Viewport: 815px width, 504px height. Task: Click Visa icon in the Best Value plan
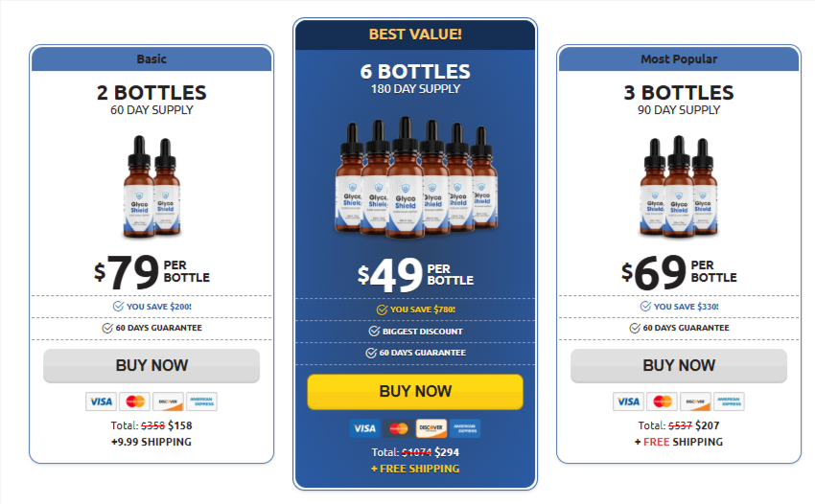pos(364,428)
